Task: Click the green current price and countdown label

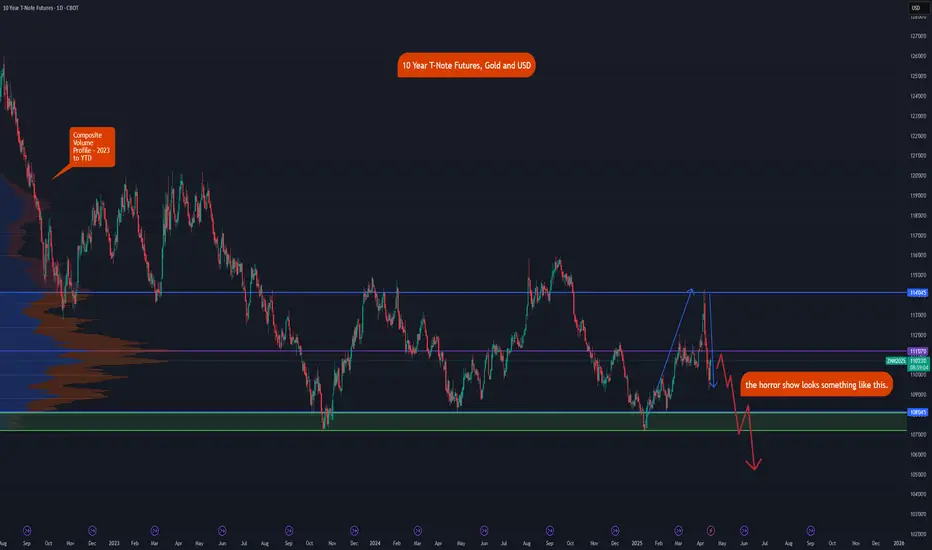Action: pyautogui.click(x=918, y=364)
